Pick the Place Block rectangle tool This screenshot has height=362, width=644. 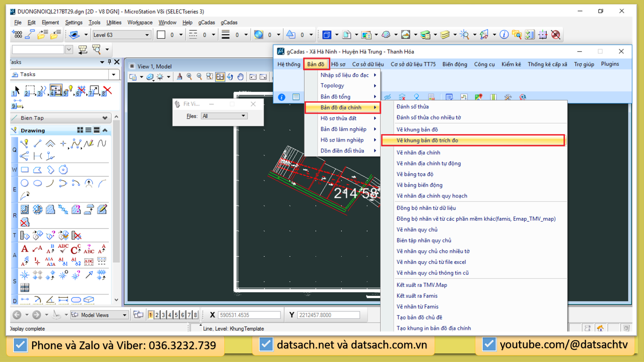click(25, 170)
